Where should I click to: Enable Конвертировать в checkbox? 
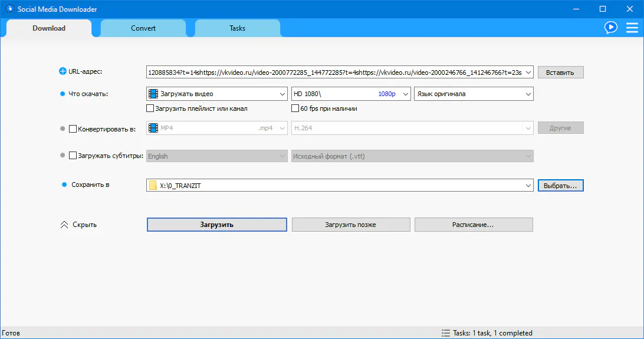[x=73, y=129]
